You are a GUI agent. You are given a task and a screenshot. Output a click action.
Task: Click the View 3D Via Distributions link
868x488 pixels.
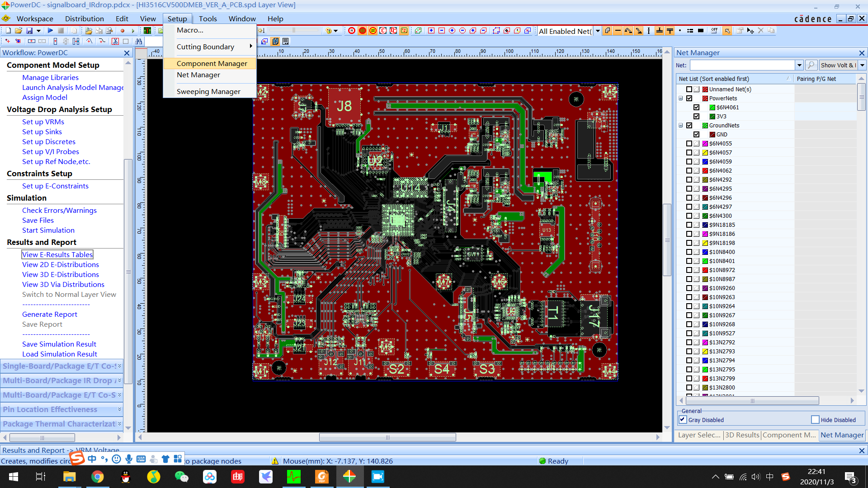(x=63, y=284)
